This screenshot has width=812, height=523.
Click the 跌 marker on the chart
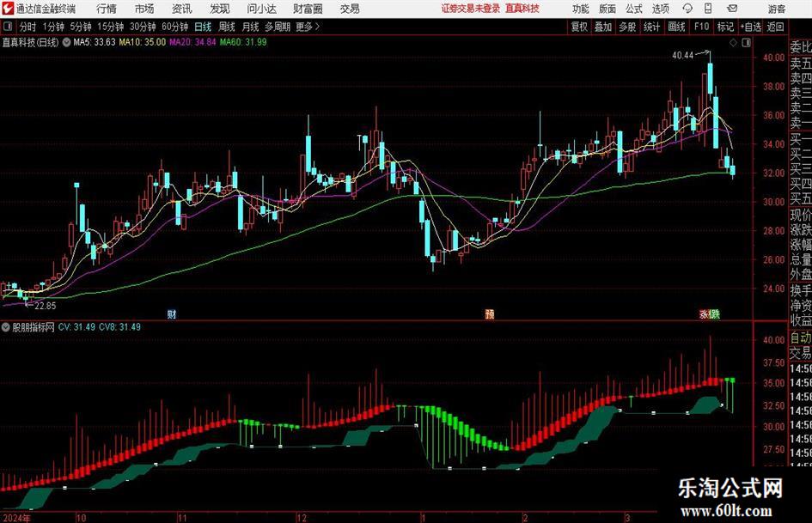(715, 314)
